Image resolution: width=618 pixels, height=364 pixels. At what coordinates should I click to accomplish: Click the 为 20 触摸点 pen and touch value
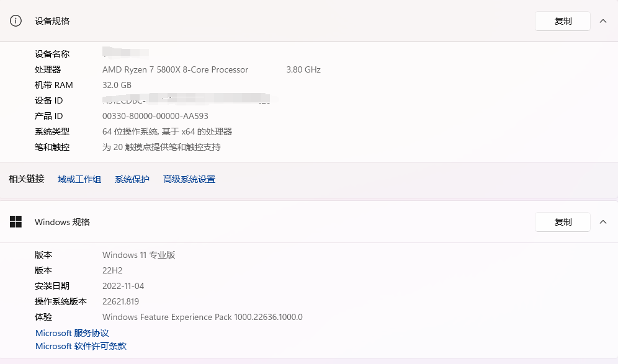[x=161, y=148]
